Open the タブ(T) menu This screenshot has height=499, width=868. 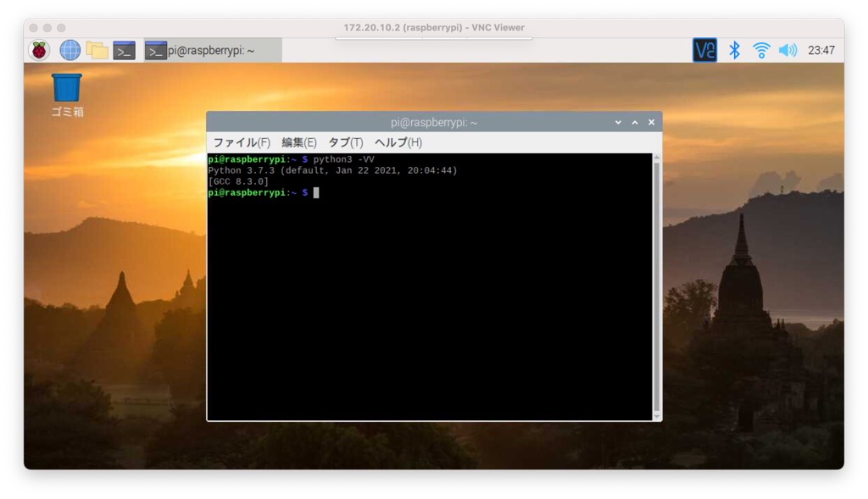coord(345,142)
